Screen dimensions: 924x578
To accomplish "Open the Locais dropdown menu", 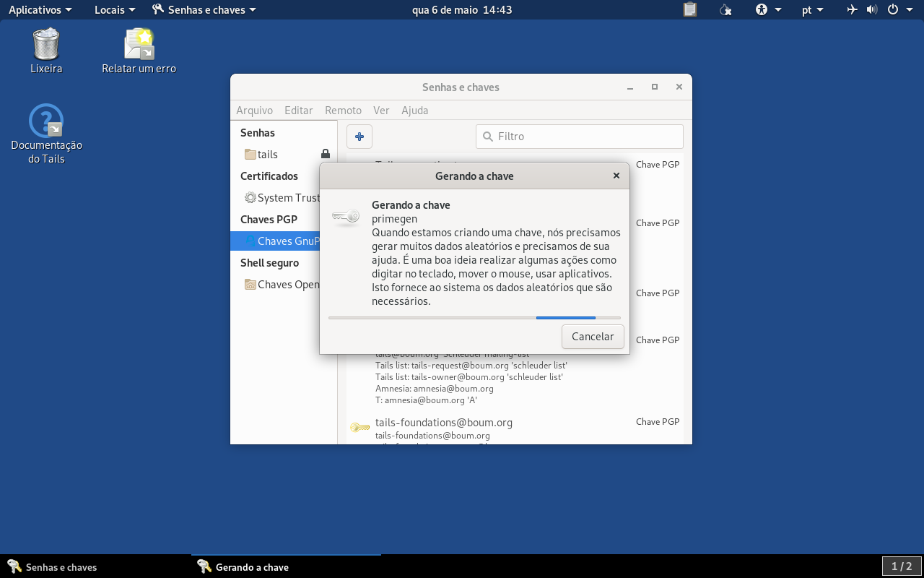I will click(115, 9).
